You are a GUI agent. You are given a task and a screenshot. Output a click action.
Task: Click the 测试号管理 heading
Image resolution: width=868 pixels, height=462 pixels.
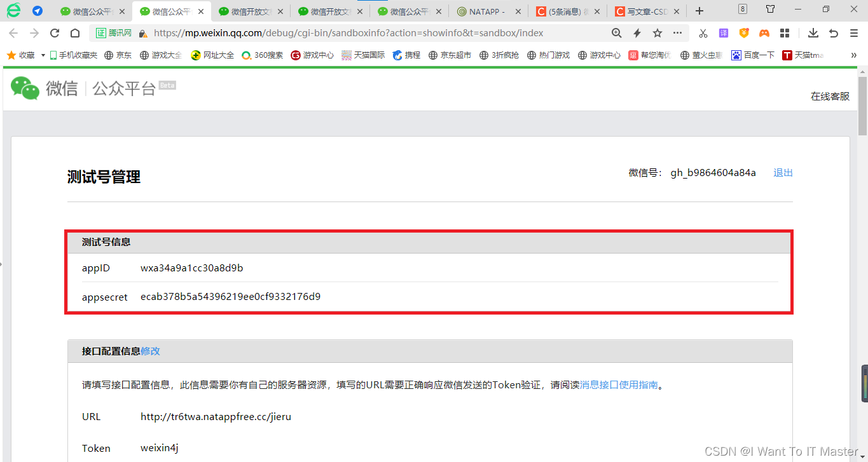(104, 177)
